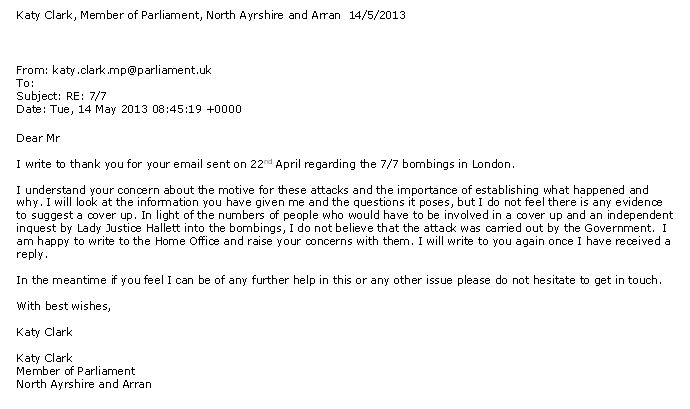Click the final word "reply." of the paragraph
Image resolution: width=690 pixels, height=409 pixels.
click(33, 253)
